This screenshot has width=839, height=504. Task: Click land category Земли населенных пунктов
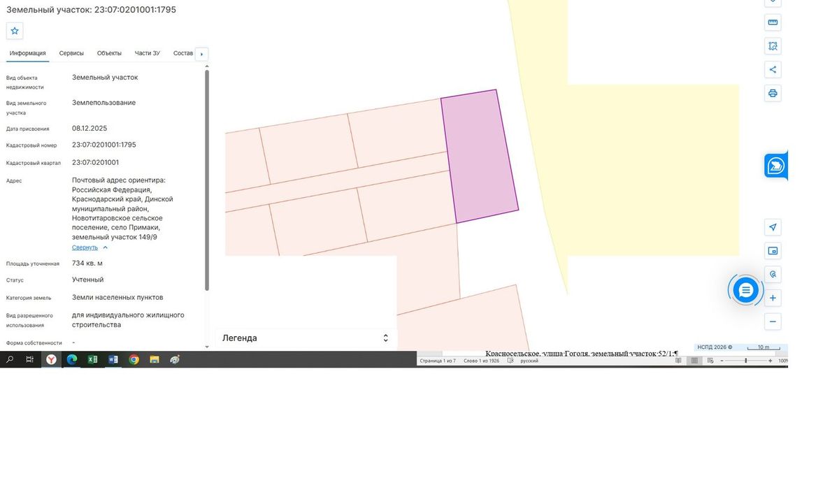coord(117,297)
